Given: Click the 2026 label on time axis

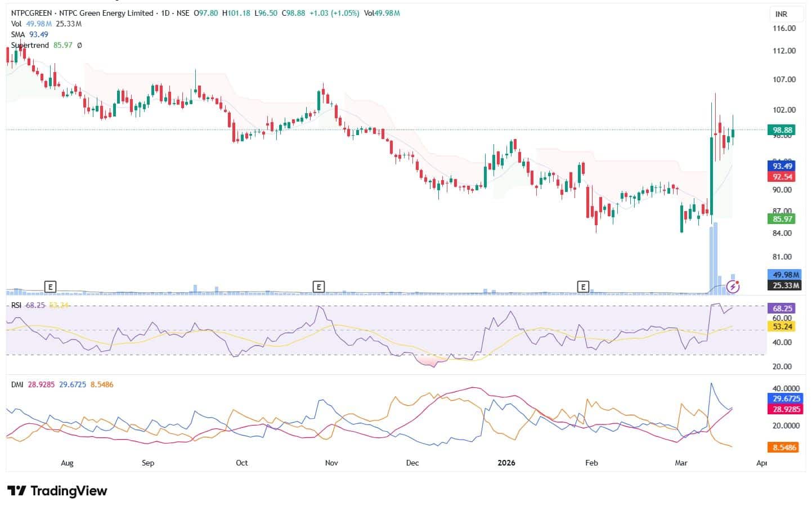Looking at the screenshot, I should point(506,463).
